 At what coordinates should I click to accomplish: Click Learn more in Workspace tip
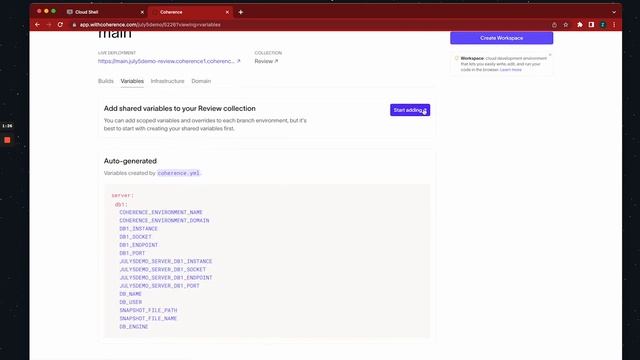(511, 70)
